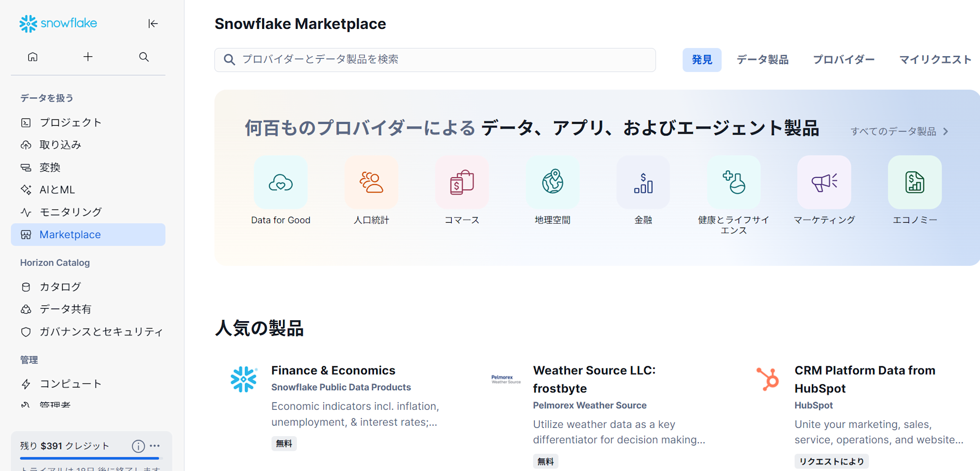The height and width of the screenshot is (471, 980).
Task: Open 人口統計 category icon
Action: [371, 182]
